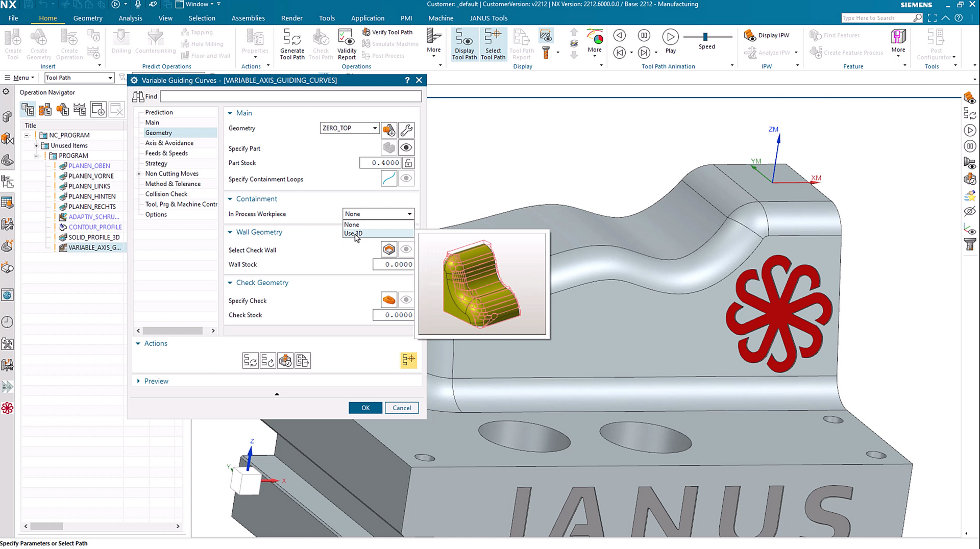
Task: Click yellow tool path display icon
Action: (x=408, y=360)
